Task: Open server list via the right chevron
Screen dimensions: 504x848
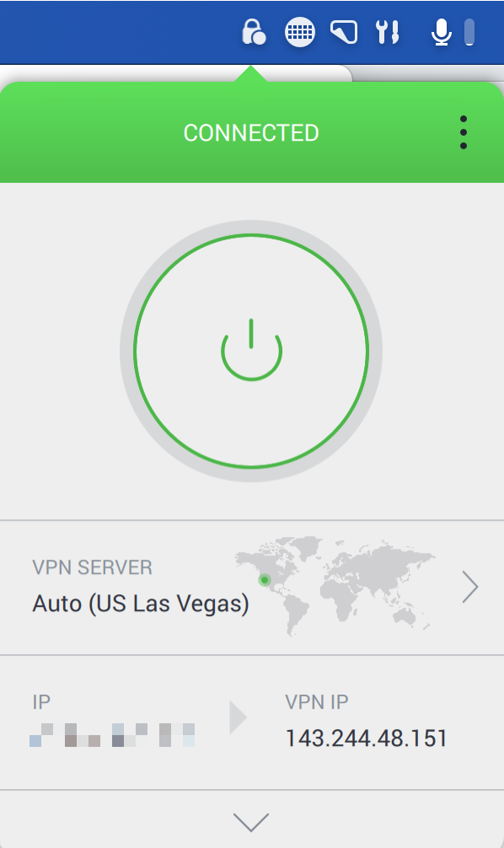Action: tap(470, 587)
